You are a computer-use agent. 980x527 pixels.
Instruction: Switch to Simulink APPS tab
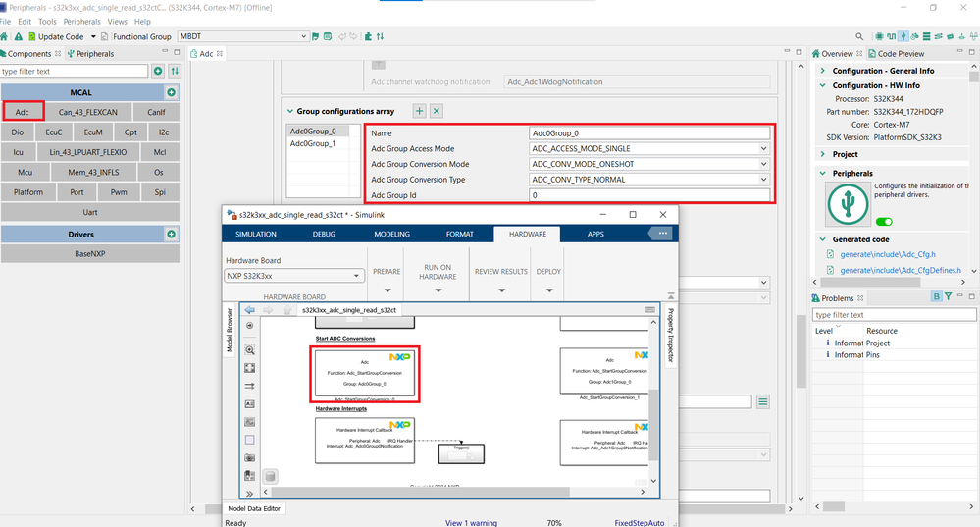(x=595, y=234)
